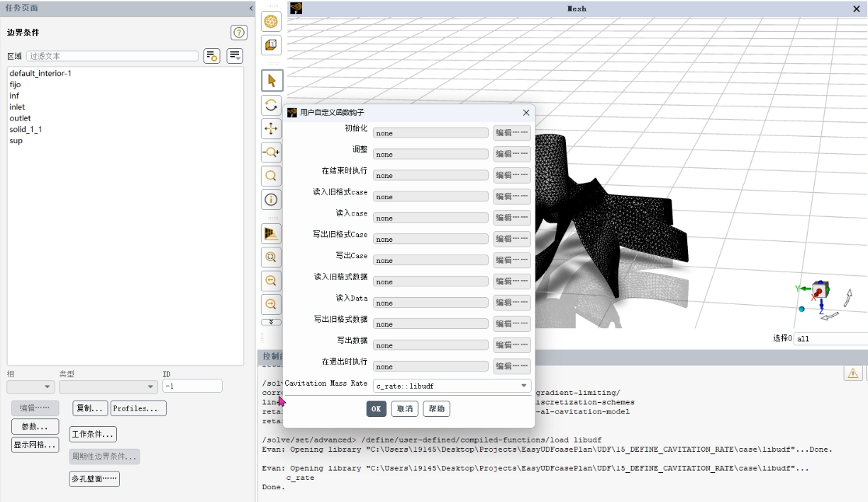The image size is (868, 502).
Task: Click the perspective grid view icon
Action: point(271,233)
